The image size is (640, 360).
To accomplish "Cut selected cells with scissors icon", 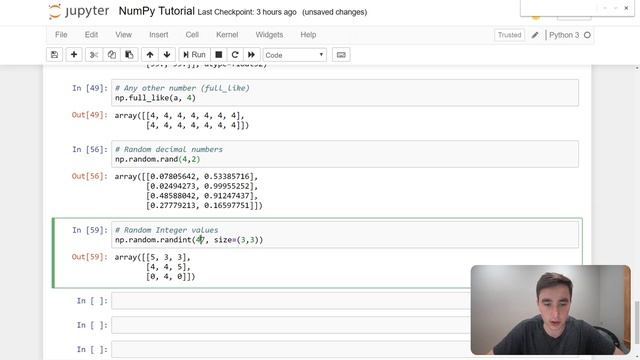I will click(94, 55).
